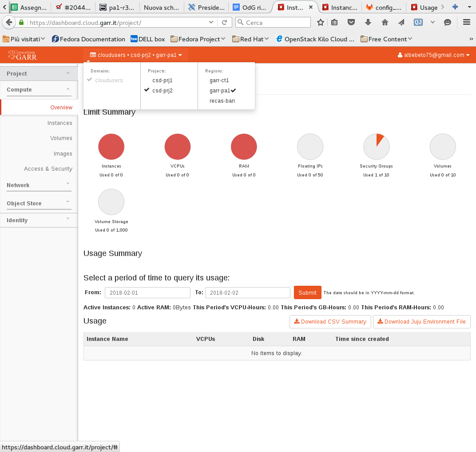Choose the recas-bari region
This screenshot has height=452, width=476.
pyautogui.click(x=222, y=101)
